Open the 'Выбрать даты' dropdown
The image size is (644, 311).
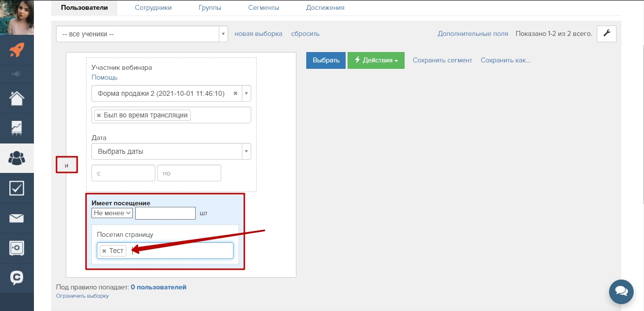click(x=171, y=151)
